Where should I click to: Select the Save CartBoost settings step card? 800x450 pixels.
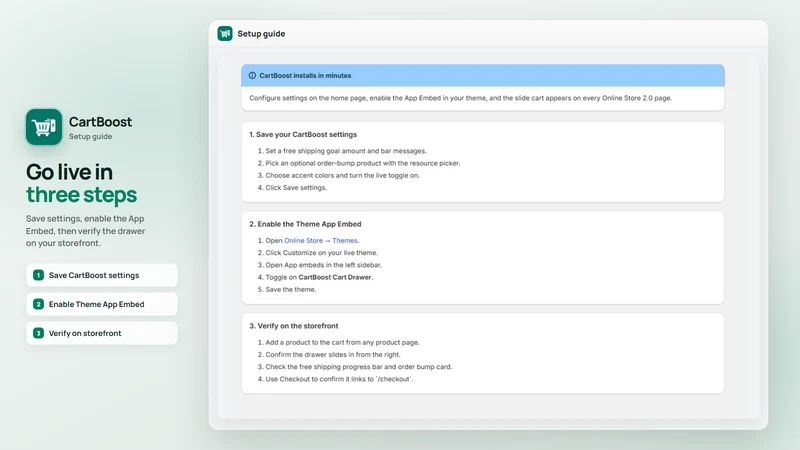(102, 275)
